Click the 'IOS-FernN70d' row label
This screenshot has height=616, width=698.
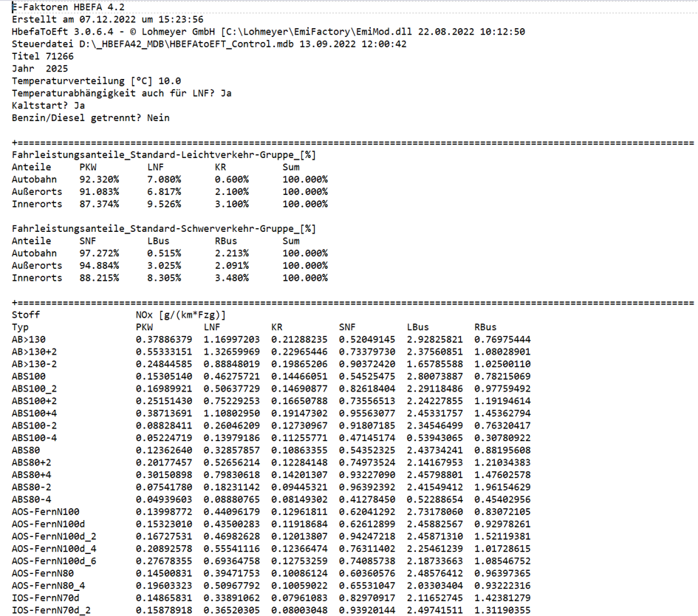45,598
